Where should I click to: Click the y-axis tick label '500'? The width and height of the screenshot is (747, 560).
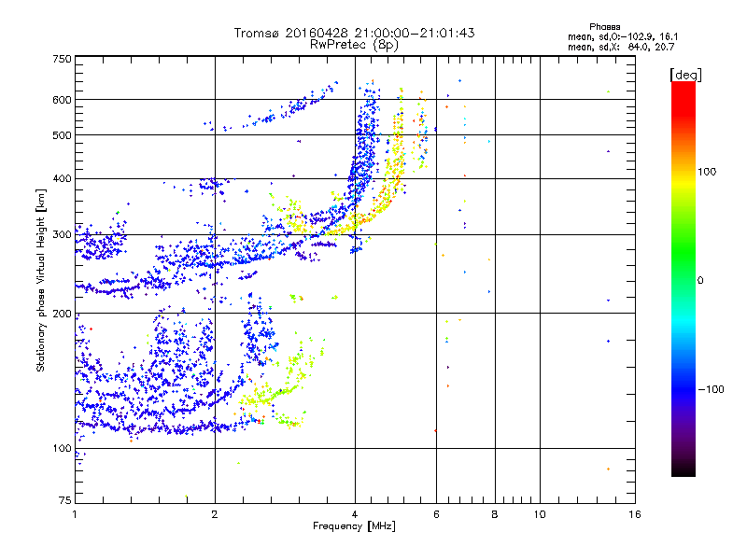pos(62,135)
